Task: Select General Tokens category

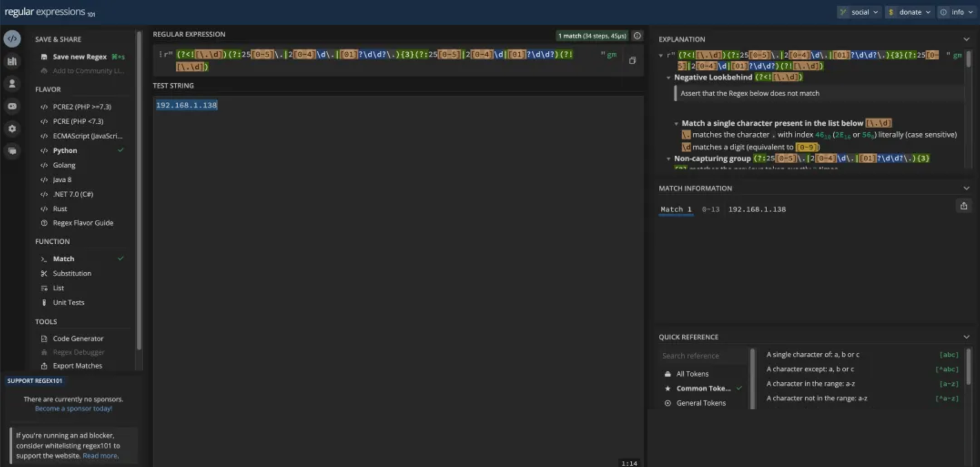Action: click(701, 403)
